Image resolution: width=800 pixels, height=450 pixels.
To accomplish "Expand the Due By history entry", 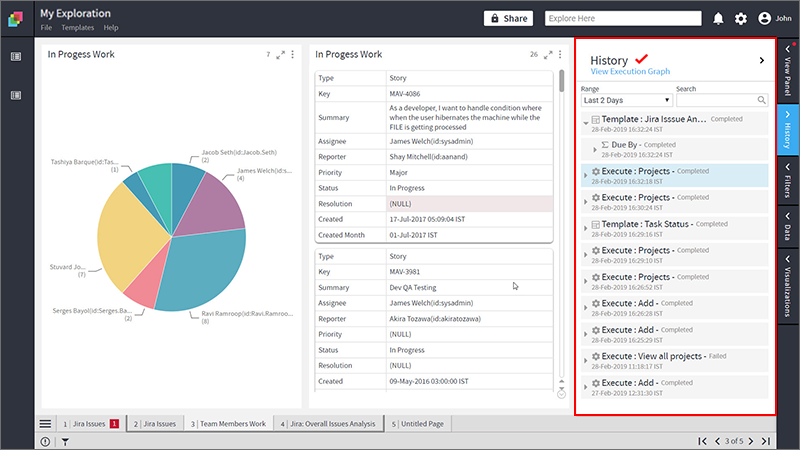I will [594, 149].
